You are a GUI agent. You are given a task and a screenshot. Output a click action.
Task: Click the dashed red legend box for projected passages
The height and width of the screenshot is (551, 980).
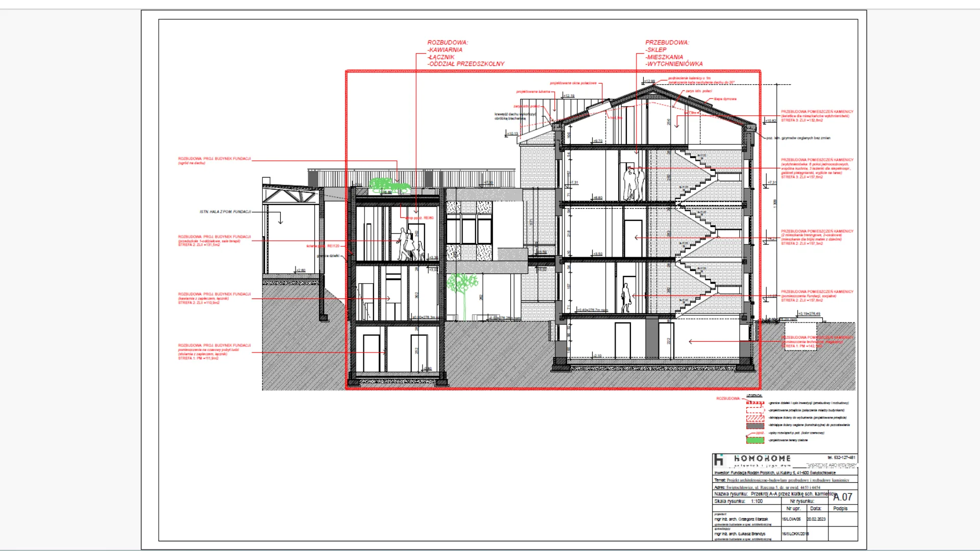[x=755, y=410]
